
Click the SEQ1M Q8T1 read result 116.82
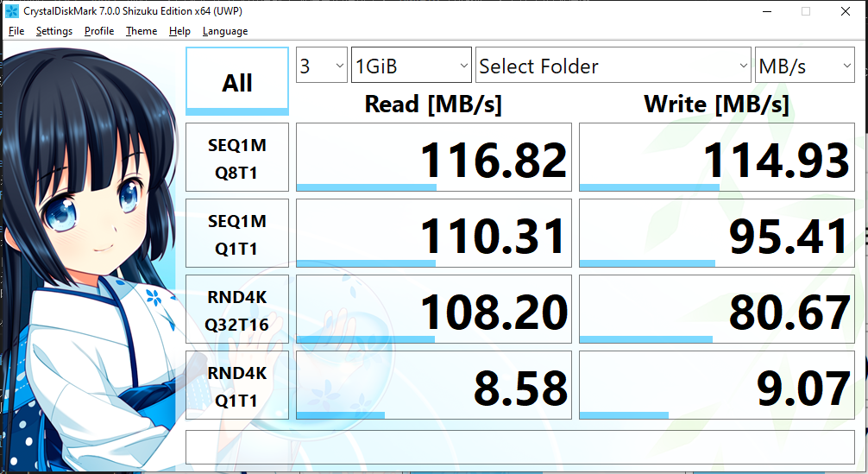point(434,158)
